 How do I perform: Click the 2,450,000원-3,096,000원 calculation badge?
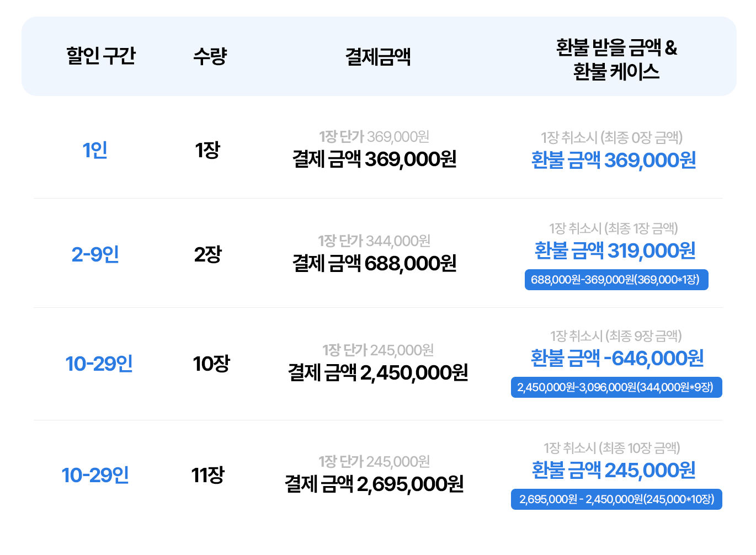pyautogui.click(x=616, y=387)
